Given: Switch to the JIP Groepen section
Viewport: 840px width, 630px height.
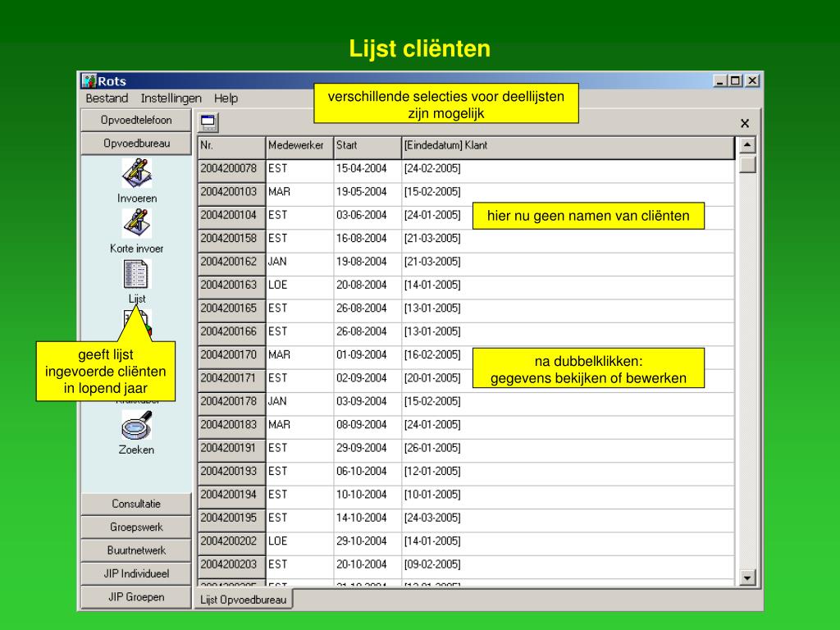Looking at the screenshot, I should 136,597.
